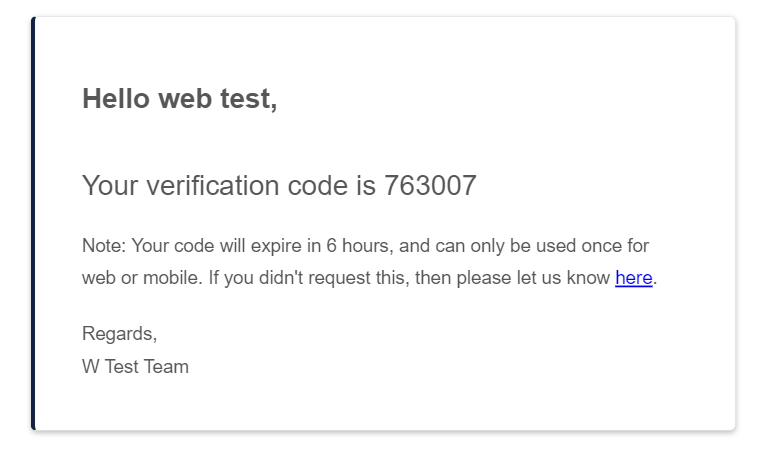Viewport: 765px width, 465px height.
Task: Click the "Regards," closing line
Action: click(x=119, y=334)
